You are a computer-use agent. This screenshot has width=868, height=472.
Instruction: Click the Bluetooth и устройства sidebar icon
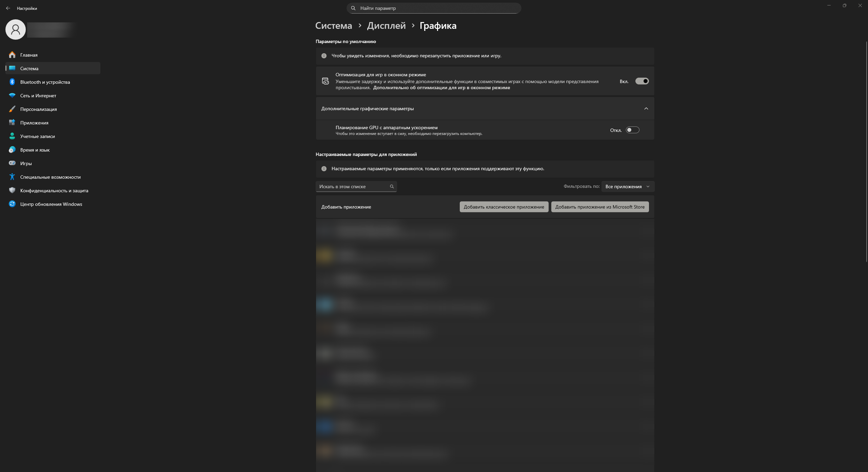(x=12, y=82)
